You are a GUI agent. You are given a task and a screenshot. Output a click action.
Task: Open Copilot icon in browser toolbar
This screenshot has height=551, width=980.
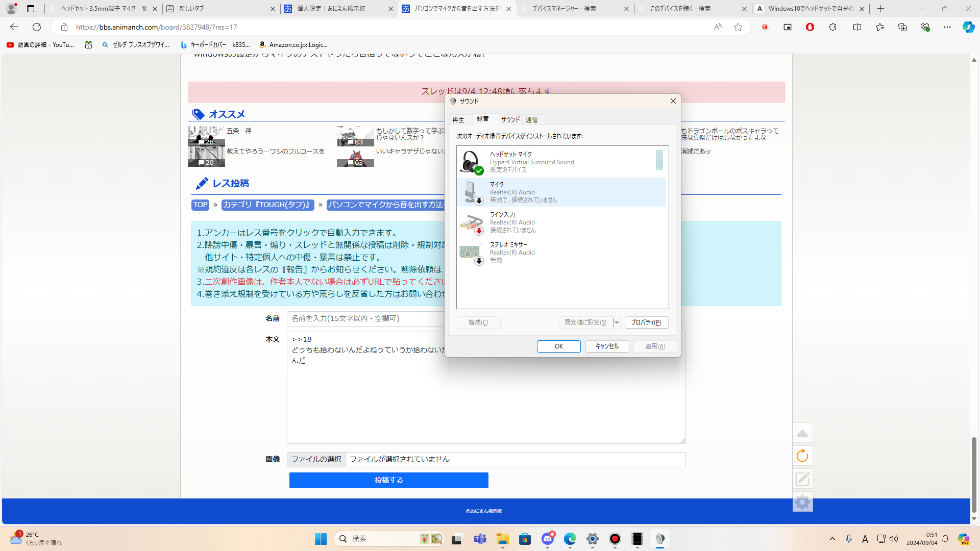coord(968,27)
